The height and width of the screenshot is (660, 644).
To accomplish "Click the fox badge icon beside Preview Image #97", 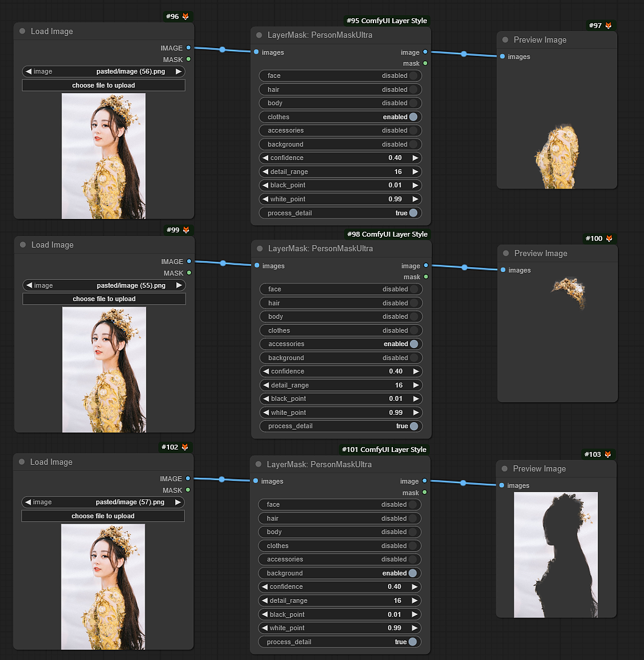I will coord(608,26).
